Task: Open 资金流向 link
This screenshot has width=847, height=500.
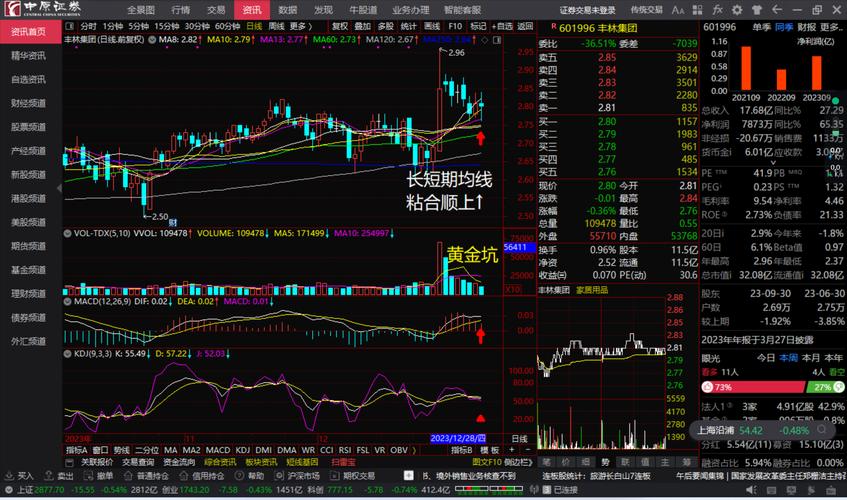Action: click(179, 462)
